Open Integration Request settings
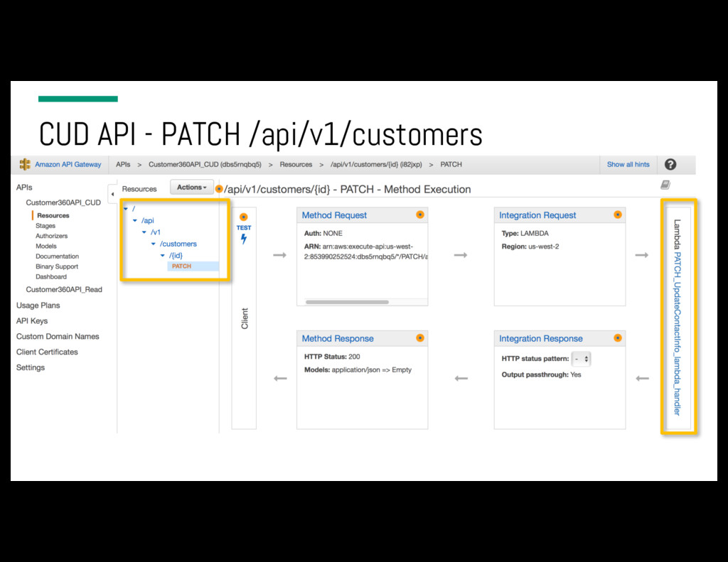Image resolution: width=728 pixels, height=562 pixels. (537, 215)
